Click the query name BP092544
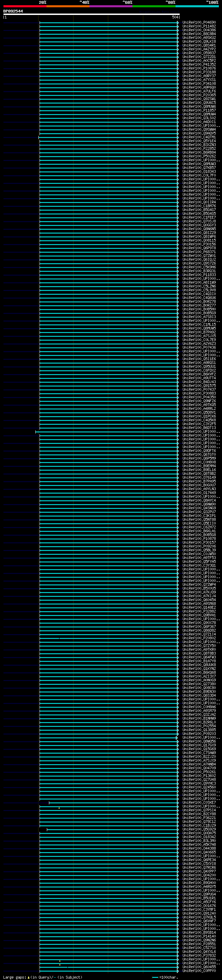The width and height of the screenshot is (222, 980). point(13,11)
